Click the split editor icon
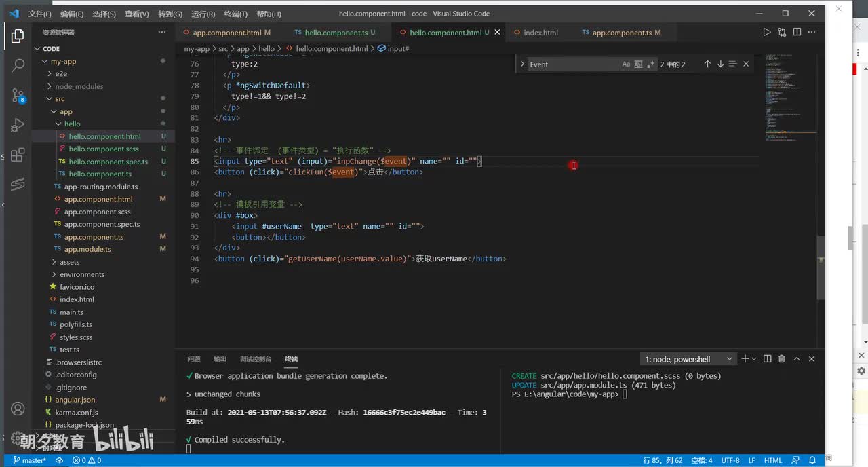The height and width of the screenshot is (467, 868). point(797,32)
